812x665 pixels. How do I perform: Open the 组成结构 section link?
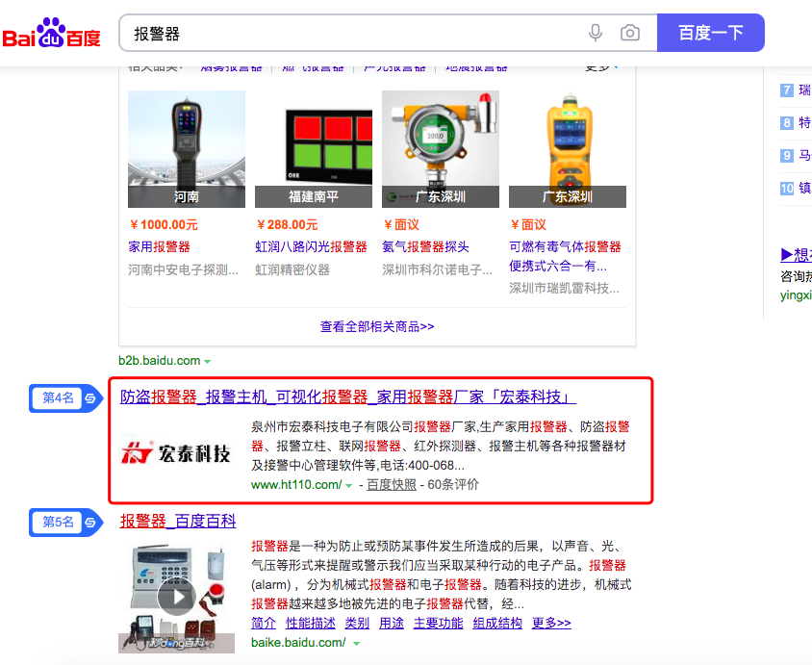pos(497,623)
